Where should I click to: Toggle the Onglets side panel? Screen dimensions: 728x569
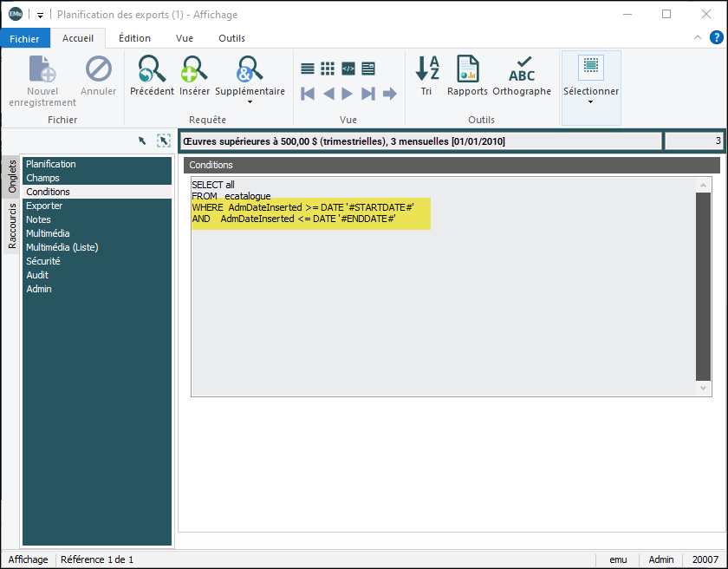pos(12,178)
